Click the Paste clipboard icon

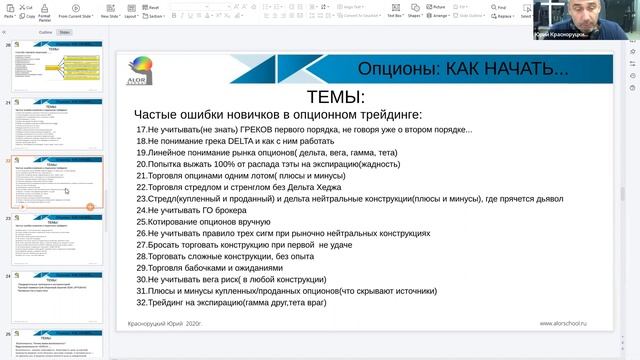9,8
